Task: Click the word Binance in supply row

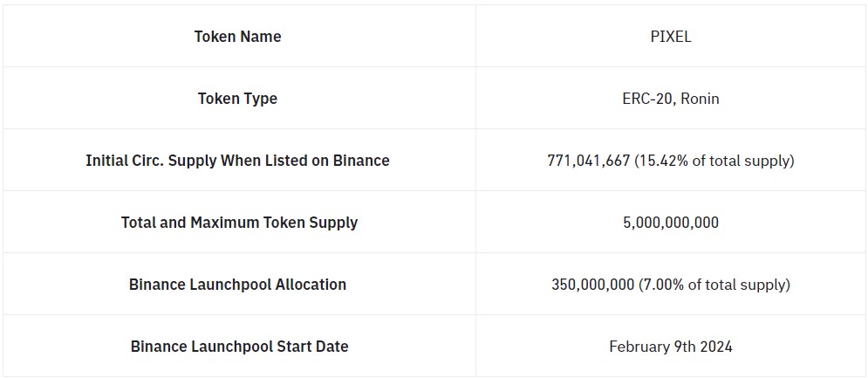Action: (361, 161)
